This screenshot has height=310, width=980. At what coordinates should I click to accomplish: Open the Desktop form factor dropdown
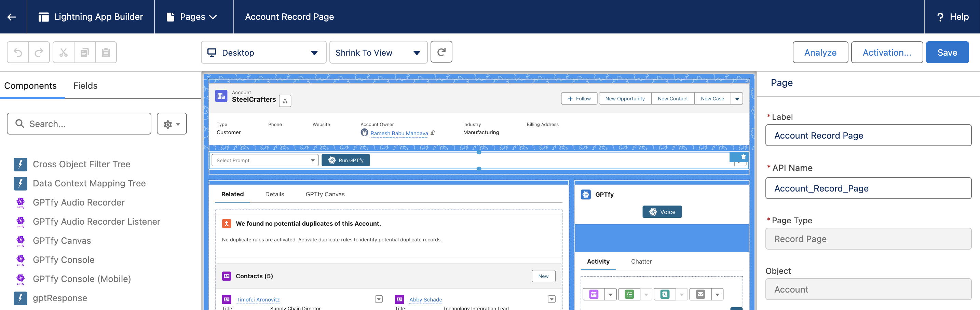coord(263,53)
